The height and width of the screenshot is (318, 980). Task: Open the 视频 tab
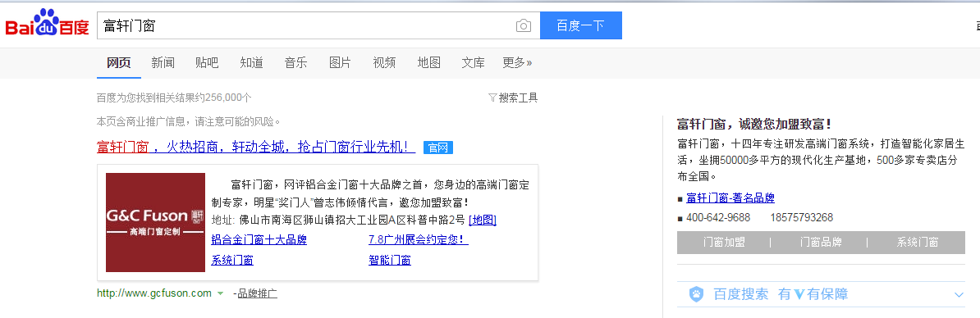point(384,62)
